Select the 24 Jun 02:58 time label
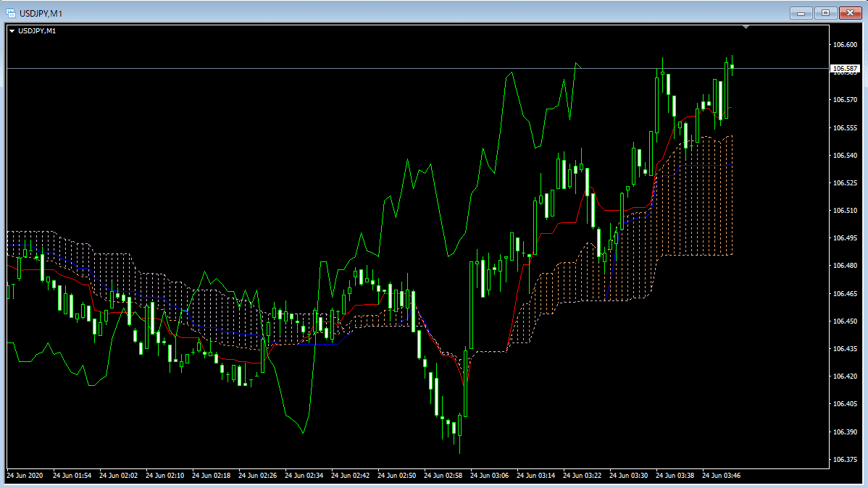The image size is (868, 488). (x=443, y=476)
